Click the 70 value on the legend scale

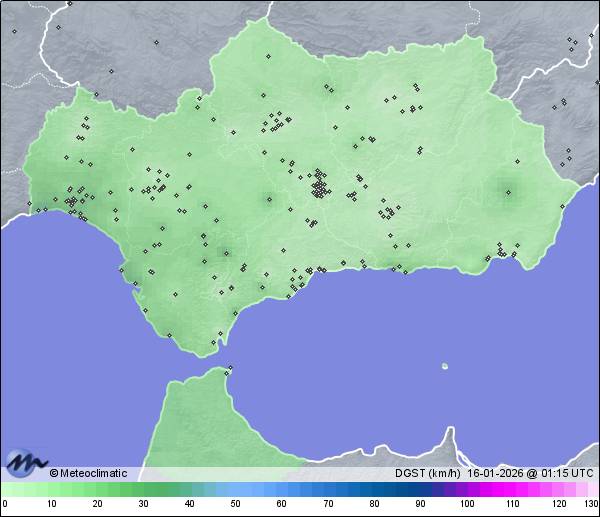click(328, 504)
